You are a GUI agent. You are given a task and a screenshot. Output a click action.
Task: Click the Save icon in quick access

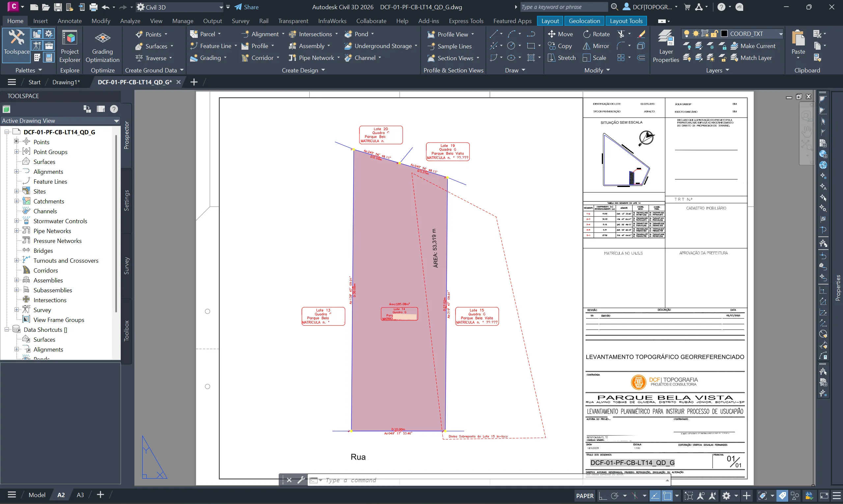(x=58, y=7)
